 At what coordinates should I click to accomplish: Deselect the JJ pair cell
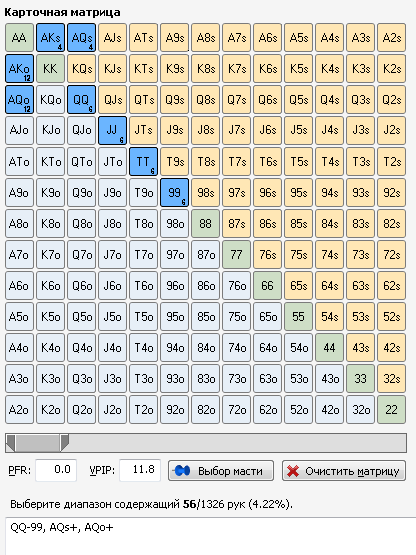pyautogui.click(x=113, y=131)
